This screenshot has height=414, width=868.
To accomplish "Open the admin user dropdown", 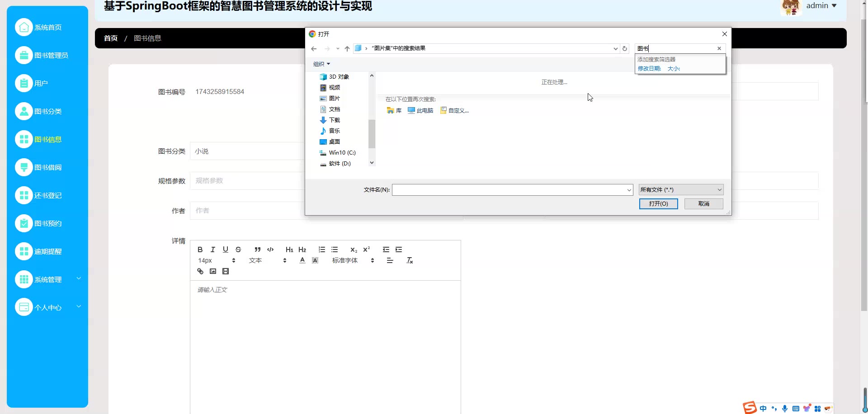I will [x=821, y=5].
